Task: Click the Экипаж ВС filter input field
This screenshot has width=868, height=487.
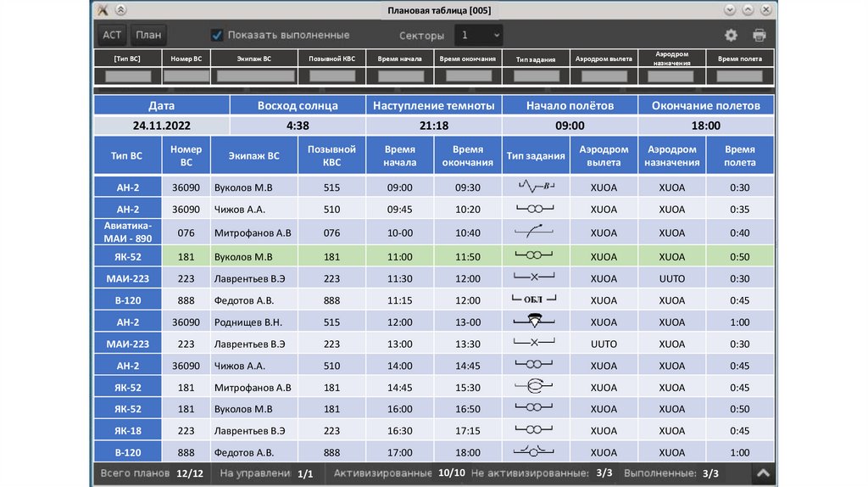Action: 255,76
